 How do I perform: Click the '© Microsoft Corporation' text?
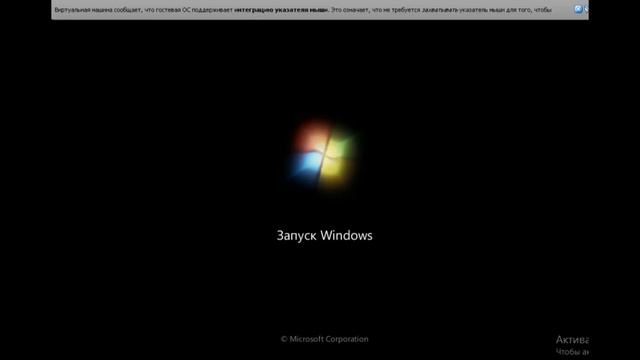[324, 339]
